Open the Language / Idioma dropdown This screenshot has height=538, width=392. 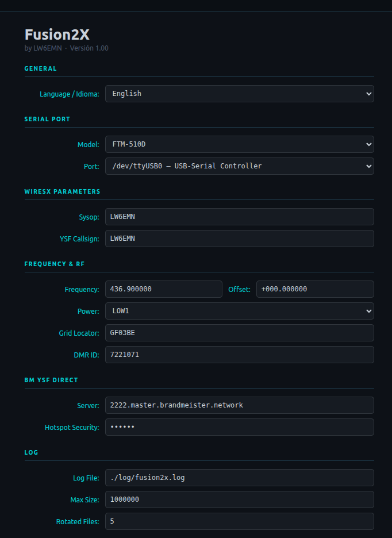[x=239, y=94]
